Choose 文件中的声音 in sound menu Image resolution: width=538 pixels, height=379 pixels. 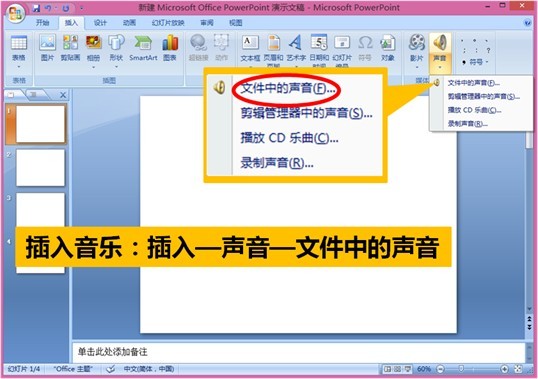click(x=473, y=83)
